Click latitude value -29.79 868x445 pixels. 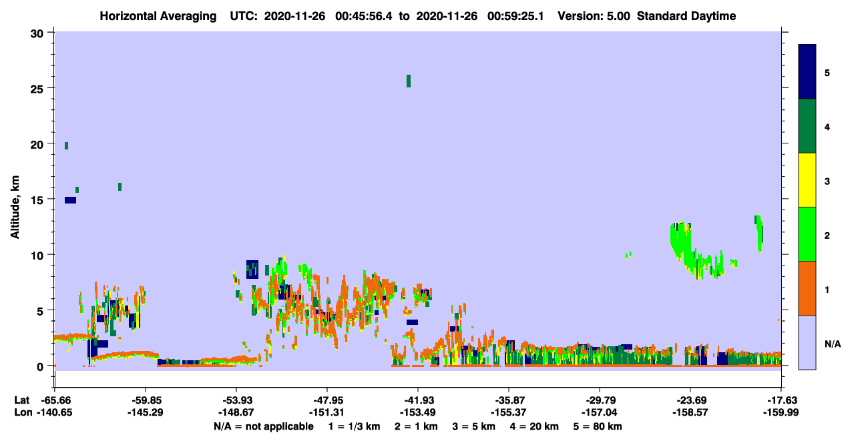[x=600, y=400]
